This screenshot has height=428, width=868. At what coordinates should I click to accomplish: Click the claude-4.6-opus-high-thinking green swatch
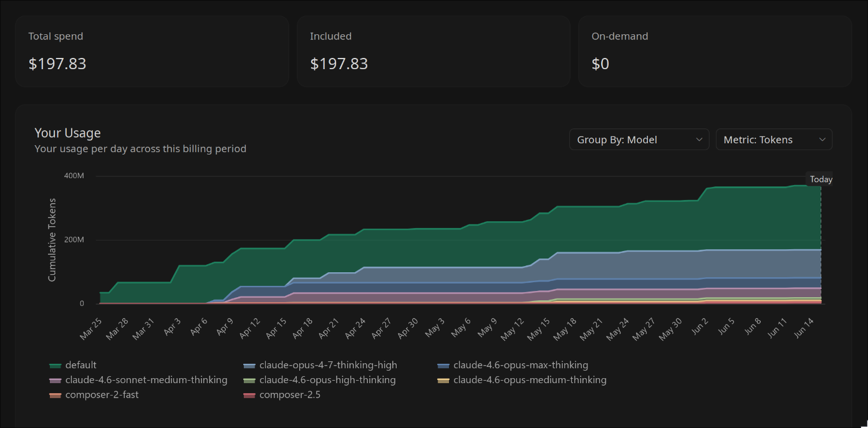(x=249, y=380)
